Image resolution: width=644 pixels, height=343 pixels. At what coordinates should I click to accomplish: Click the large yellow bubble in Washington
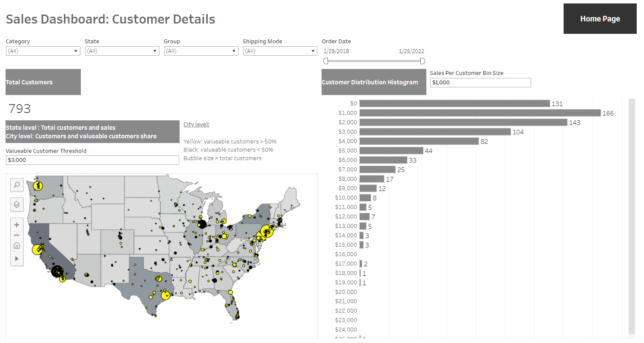point(38,186)
